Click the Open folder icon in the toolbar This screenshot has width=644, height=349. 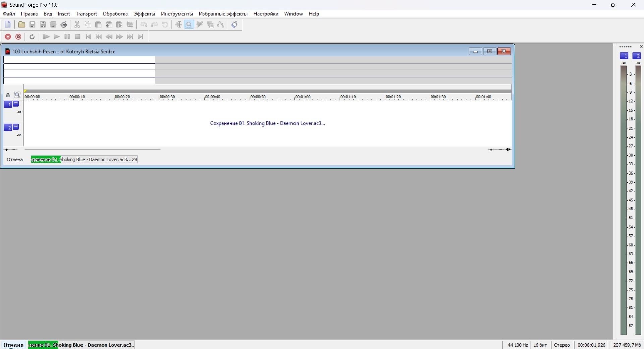point(22,24)
